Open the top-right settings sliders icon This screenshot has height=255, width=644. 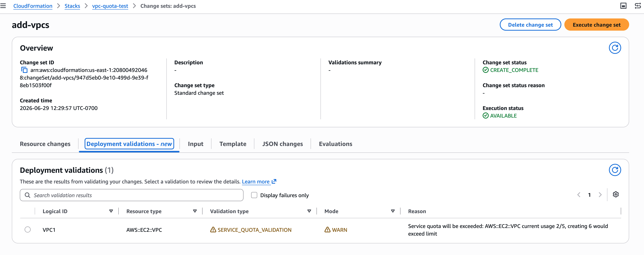pos(638,6)
